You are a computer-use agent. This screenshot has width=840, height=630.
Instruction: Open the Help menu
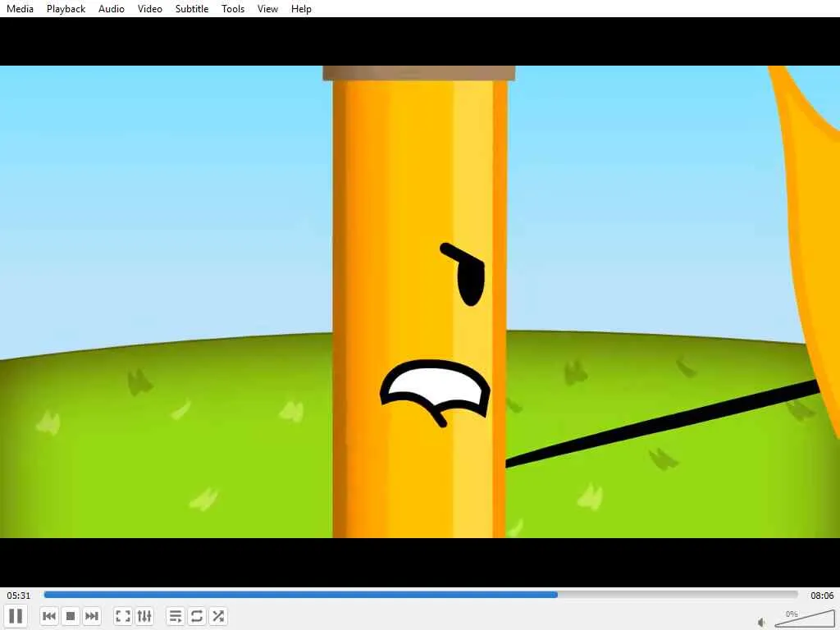[301, 8]
